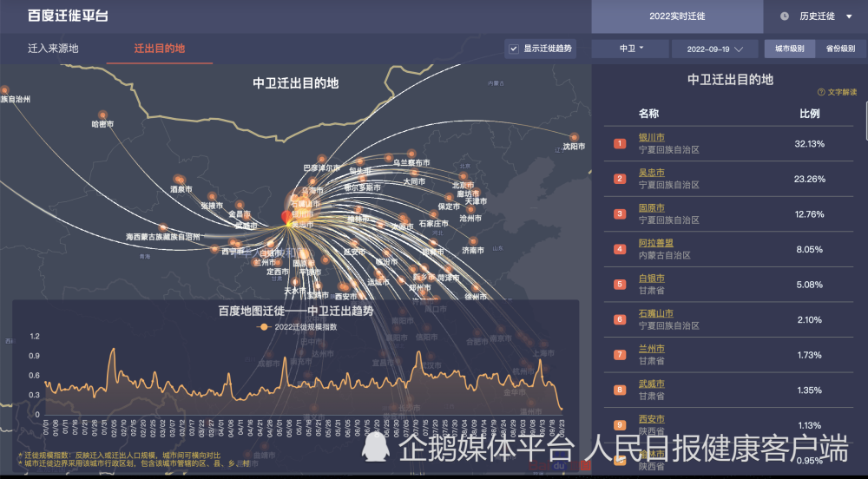Viewport: 868px width, 479px height.
Task: Open 兰州市 link in ranking list
Action: pos(652,349)
